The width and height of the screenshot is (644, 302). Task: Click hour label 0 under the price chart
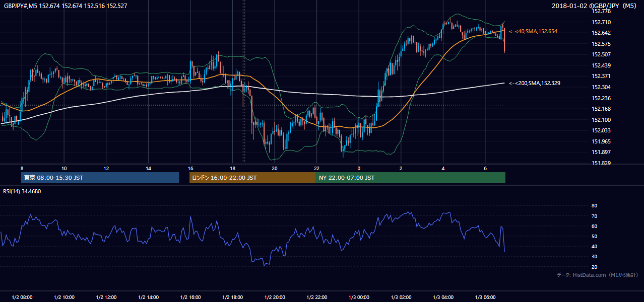tap(359, 168)
